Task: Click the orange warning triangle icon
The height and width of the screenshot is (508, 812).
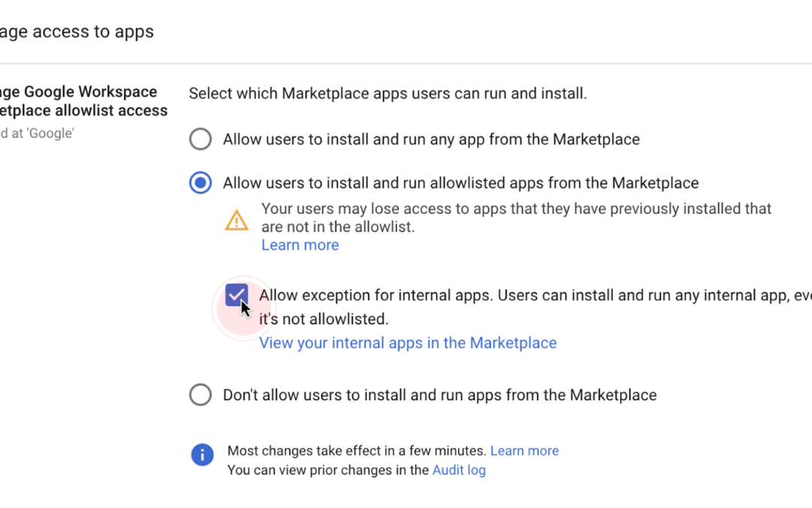Action: pos(237,221)
